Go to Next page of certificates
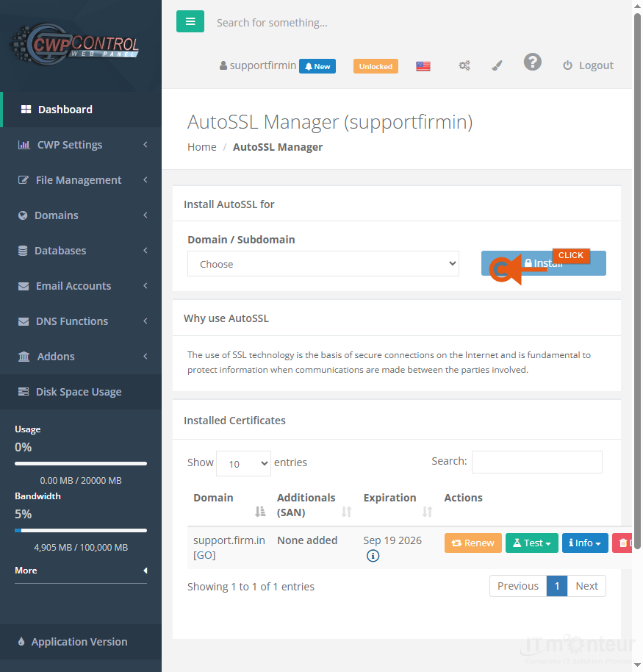 (587, 586)
